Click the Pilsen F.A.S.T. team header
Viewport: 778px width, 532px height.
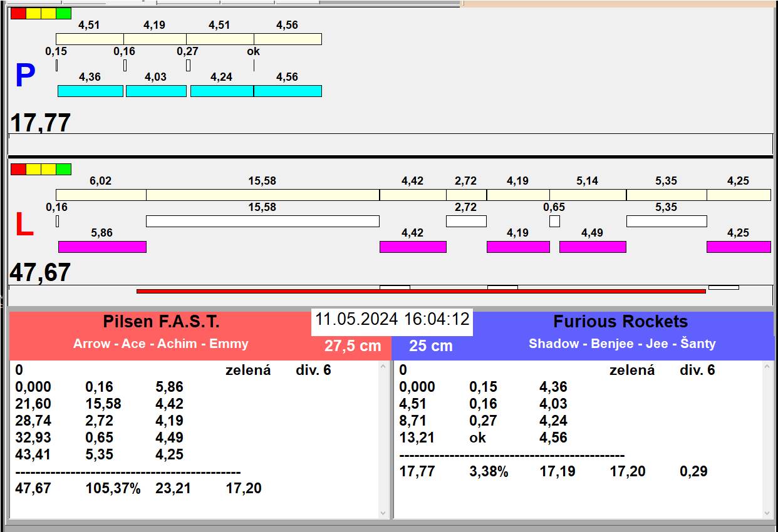(161, 322)
